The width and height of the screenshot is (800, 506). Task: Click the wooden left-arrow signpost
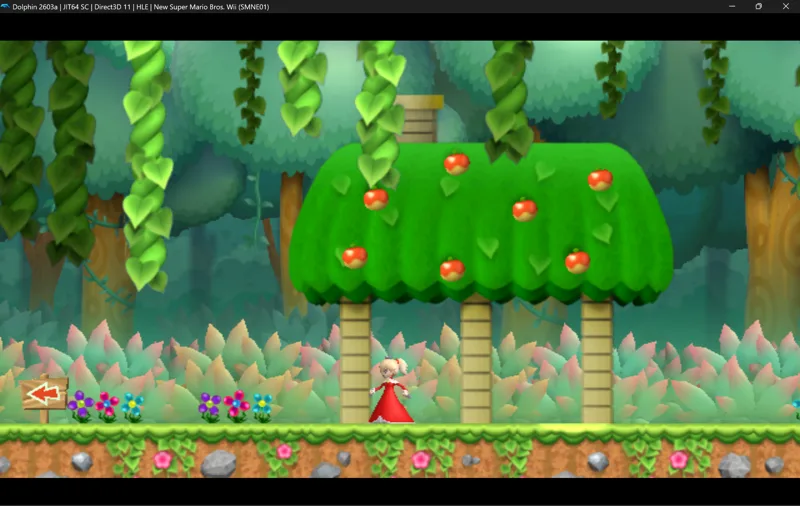(x=44, y=398)
